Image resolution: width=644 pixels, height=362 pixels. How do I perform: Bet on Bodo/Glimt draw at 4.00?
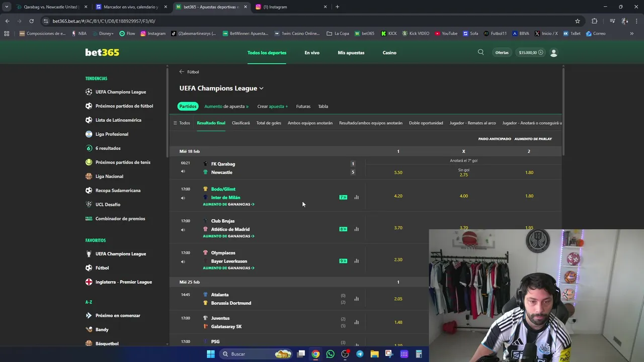pos(463,196)
